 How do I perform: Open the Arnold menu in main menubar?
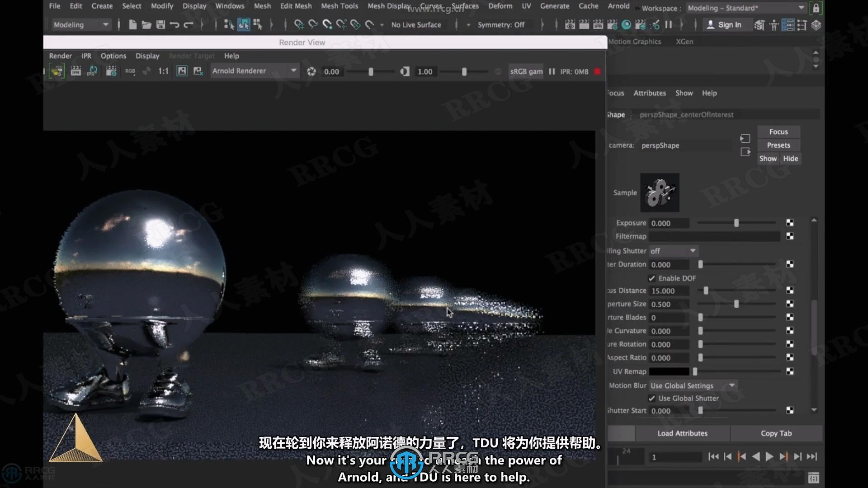coord(618,6)
